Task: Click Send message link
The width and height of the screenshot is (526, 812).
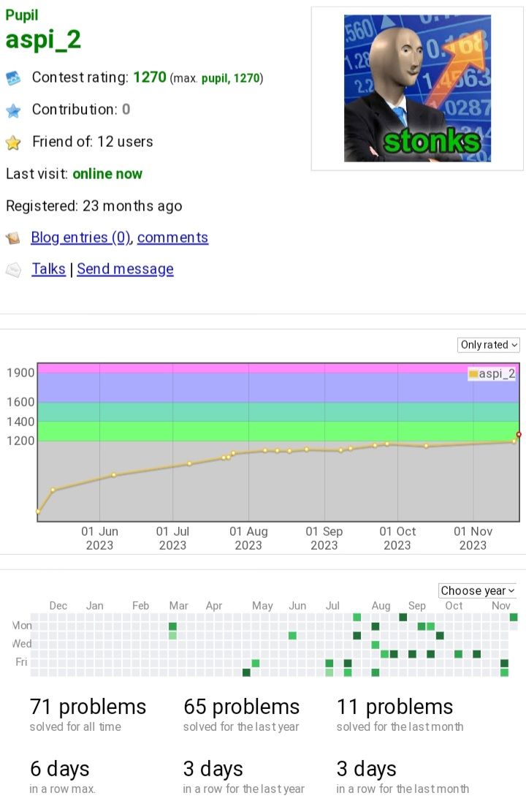Action: (x=125, y=269)
